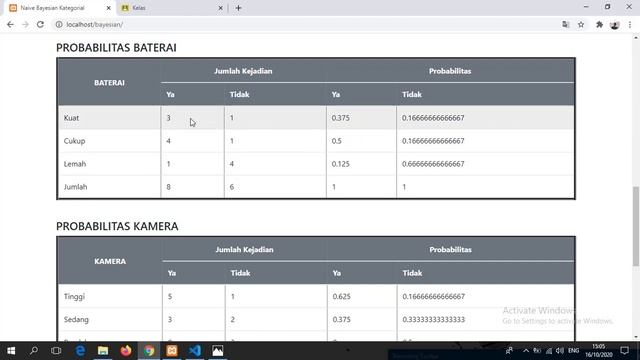Switch the ENG input language
The height and width of the screenshot is (360, 640).
(x=573, y=351)
